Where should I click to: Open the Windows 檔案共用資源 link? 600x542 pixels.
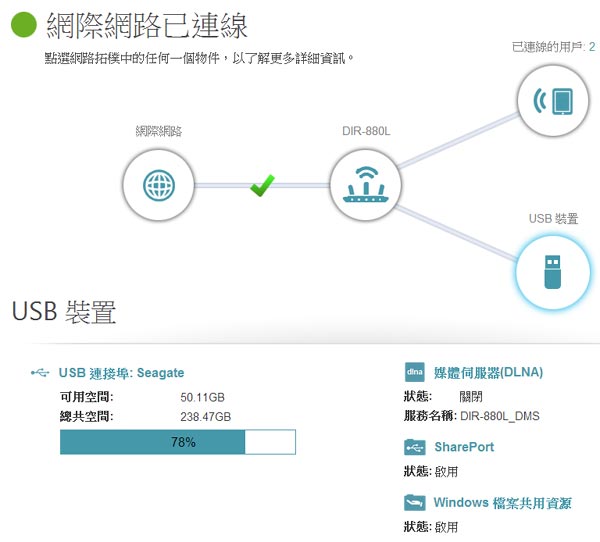click(x=502, y=502)
